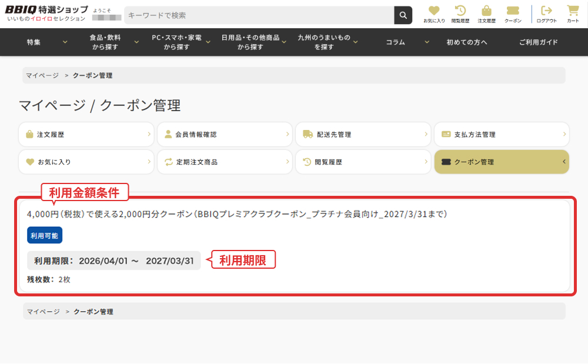588x364 pixels.
Task: Click the 利用可能 status badge
Action: coord(45,235)
